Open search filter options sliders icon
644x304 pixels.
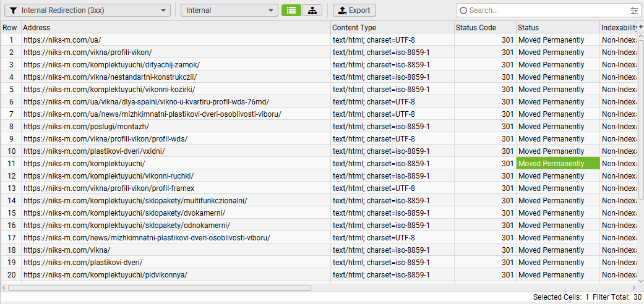(633, 11)
